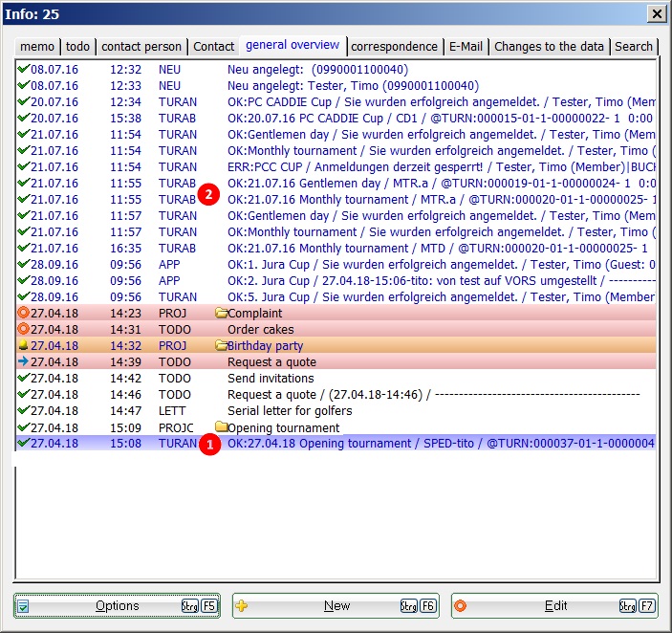Open the todo tab
672x633 pixels.
(x=77, y=46)
